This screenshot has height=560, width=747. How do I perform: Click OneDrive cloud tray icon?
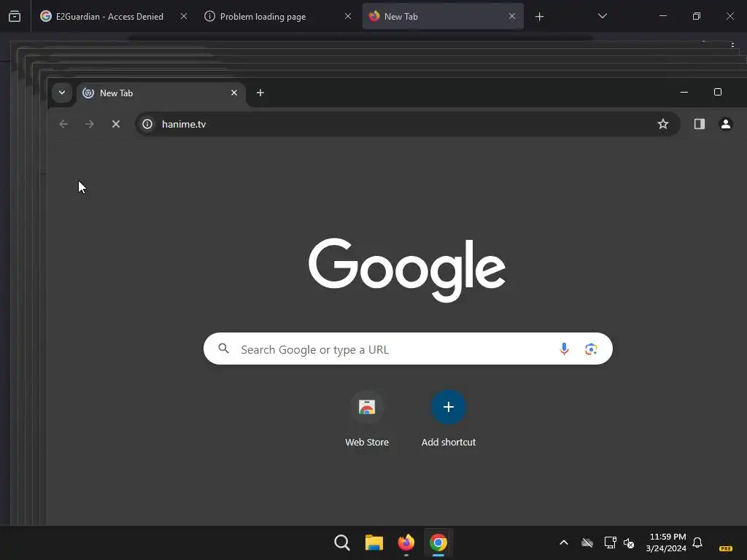tap(587, 542)
